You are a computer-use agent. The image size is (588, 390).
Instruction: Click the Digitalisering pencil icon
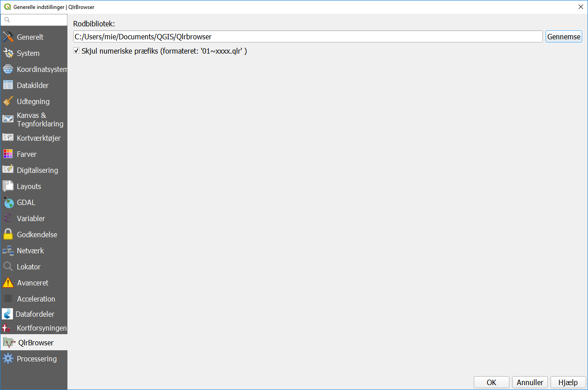8,170
